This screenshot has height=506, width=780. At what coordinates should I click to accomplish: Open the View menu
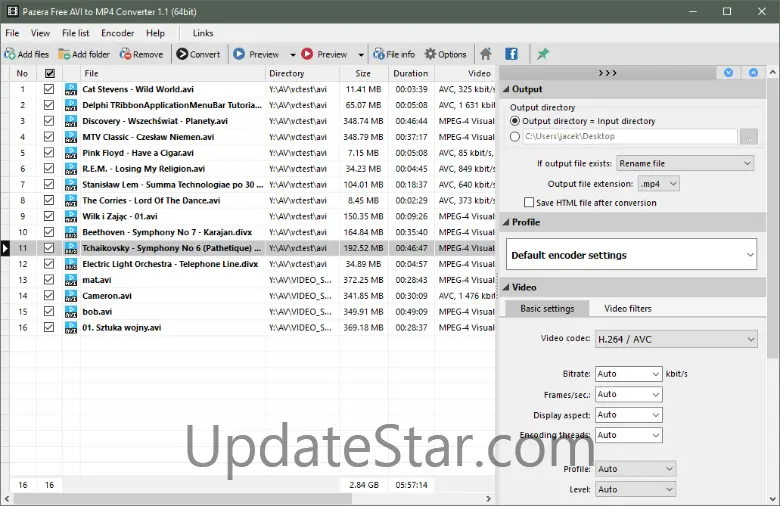(40, 33)
